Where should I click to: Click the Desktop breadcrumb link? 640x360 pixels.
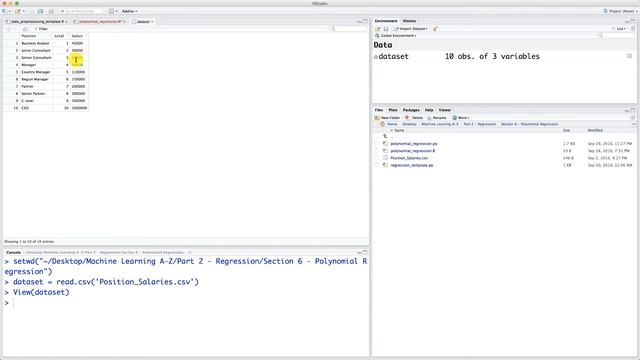[x=409, y=124]
